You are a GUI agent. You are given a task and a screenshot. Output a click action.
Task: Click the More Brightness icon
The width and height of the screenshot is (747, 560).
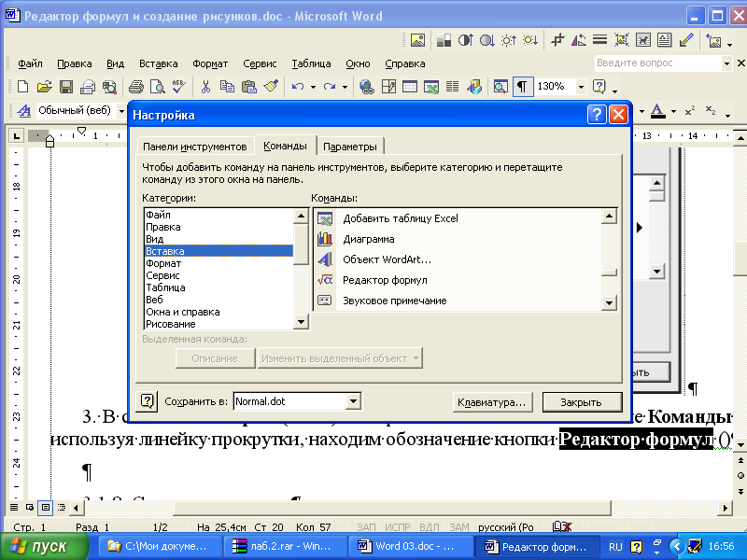tap(508, 40)
